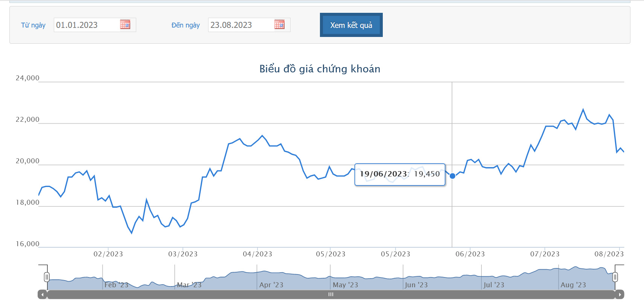
Task: Click the Đến ngày label
Action: [x=186, y=25]
